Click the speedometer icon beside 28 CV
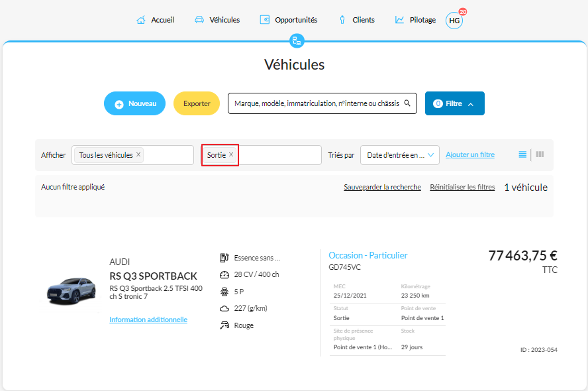Image resolution: width=588 pixels, height=391 pixels. [224, 274]
